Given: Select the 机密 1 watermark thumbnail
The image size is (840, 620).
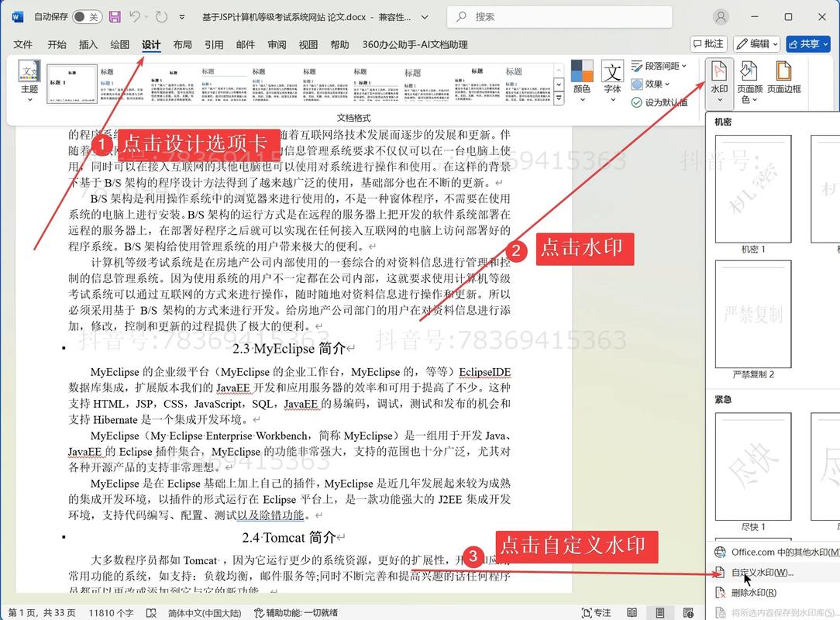Looking at the screenshot, I should pos(752,188).
